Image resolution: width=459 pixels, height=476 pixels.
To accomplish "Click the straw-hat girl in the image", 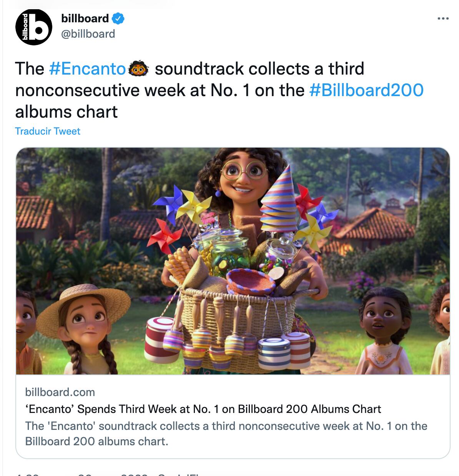I will coord(86,322).
